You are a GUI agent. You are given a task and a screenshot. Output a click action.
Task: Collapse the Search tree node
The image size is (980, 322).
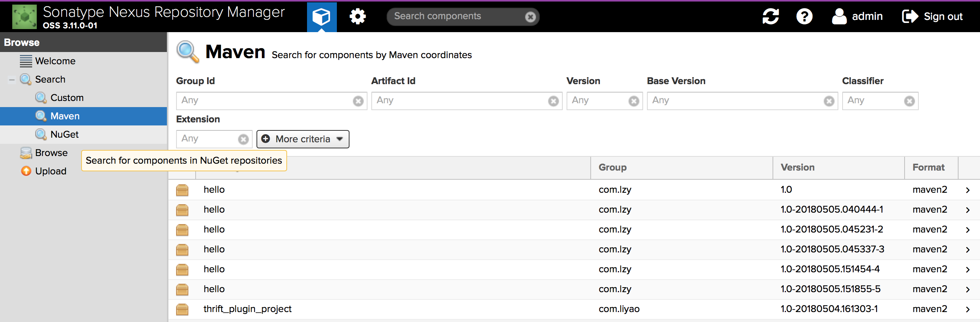click(12, 80)
